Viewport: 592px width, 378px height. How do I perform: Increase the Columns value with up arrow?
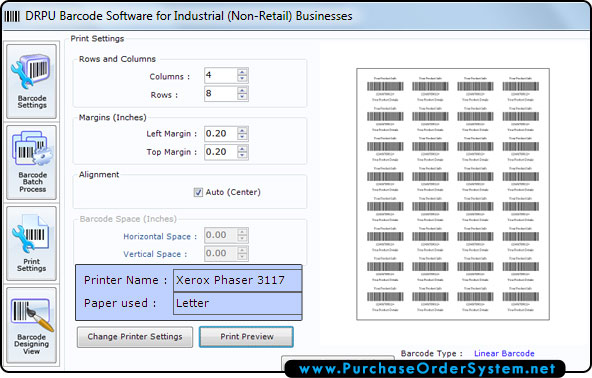[242, 72]
